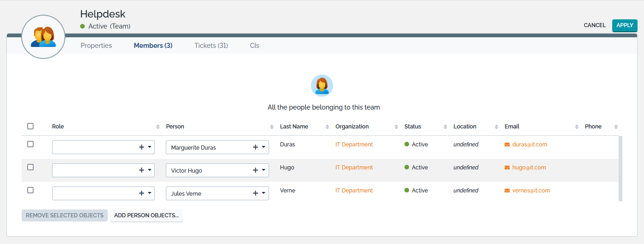The image size is (644, 244).
Task: Click Add Person Objects button
Action: pos(146,215)
